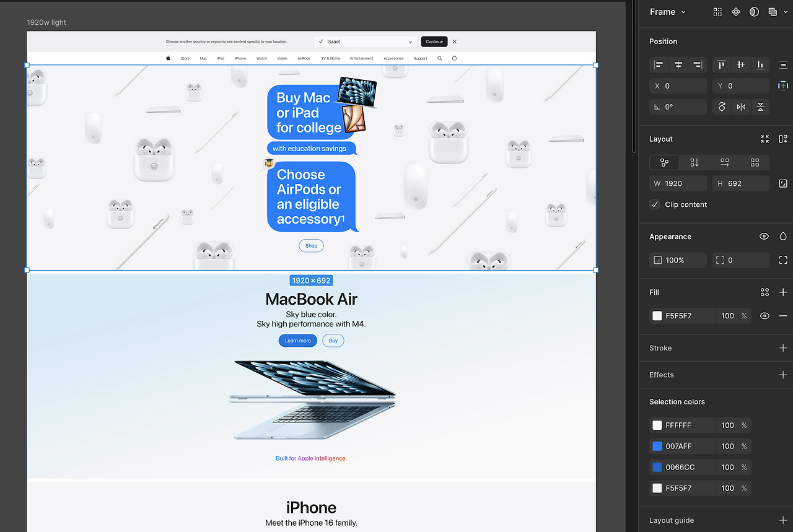Viewport: 793px width, 532px height.
Task: Click the search icon in Apple nav
Action: tap(440, 58)
